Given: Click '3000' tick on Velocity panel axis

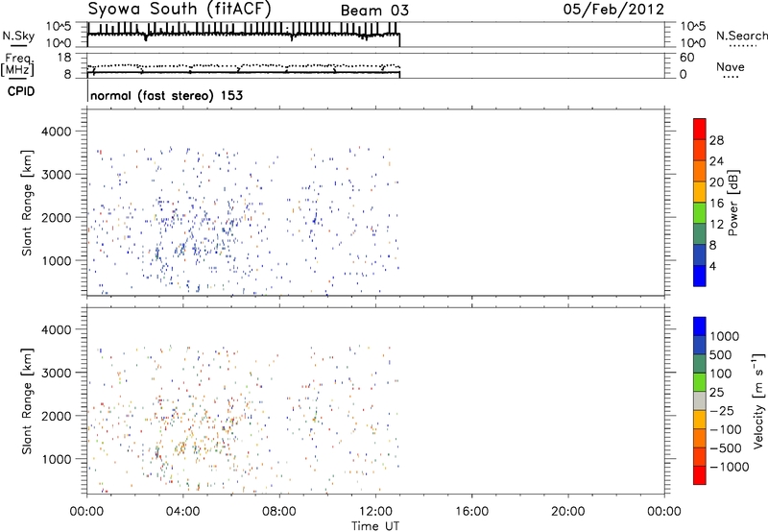Looking at the screenshot, I should (57, 373).
